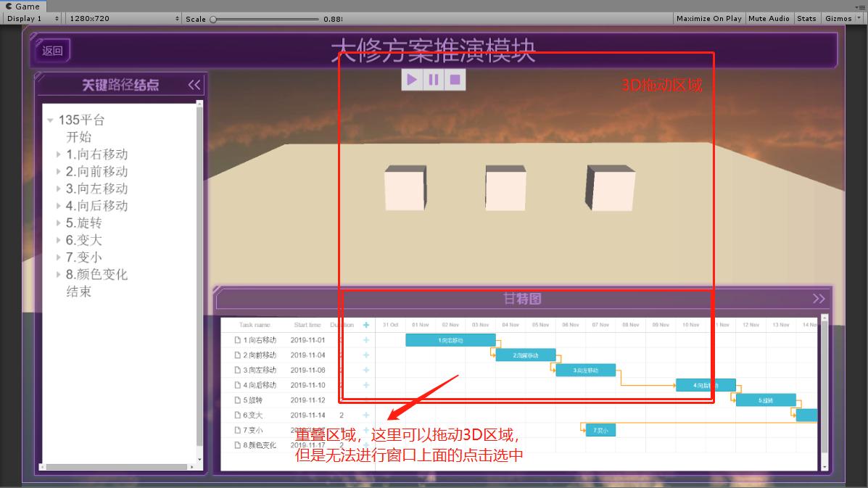The height and width of the screenshot is (488, 868).
Task: Expand the 1.向右移动 tree node
Action: coord(58,154)
